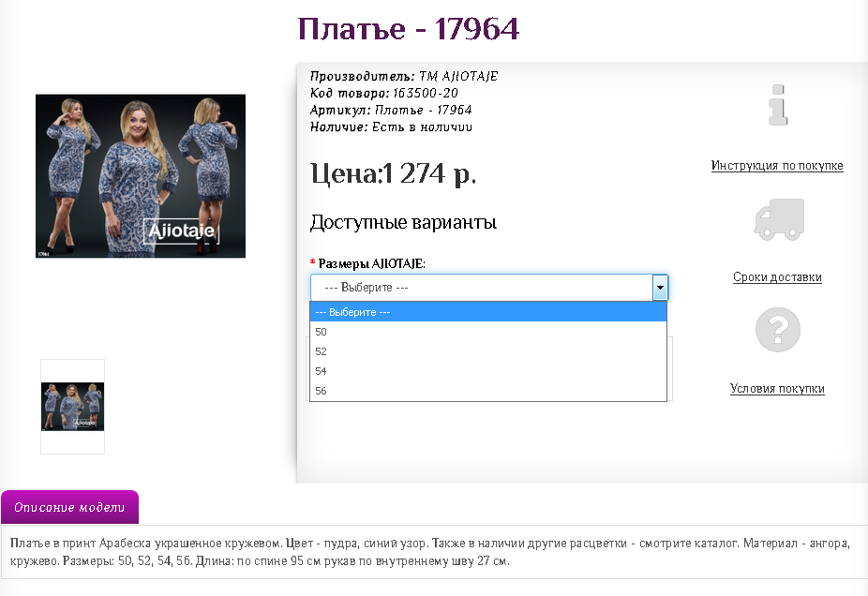Click the question mark icon
Image resolution: width=868 pixels, height=596 pixels.
pyautogui.click(x=778, y=330)
